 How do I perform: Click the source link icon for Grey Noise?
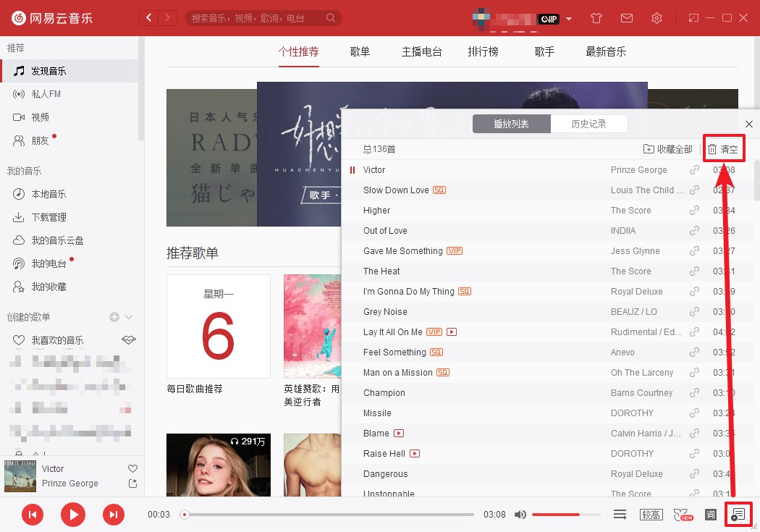[695, 311]
